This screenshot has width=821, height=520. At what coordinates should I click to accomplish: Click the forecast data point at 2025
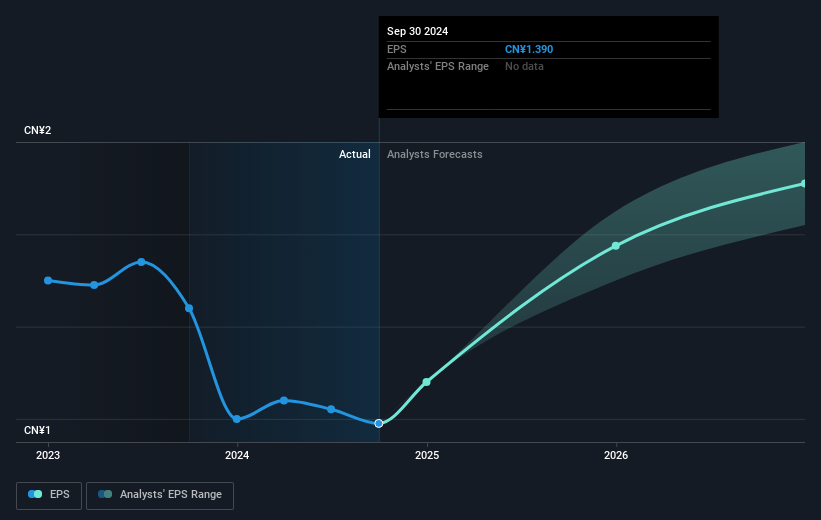click(x=427, y=382)
